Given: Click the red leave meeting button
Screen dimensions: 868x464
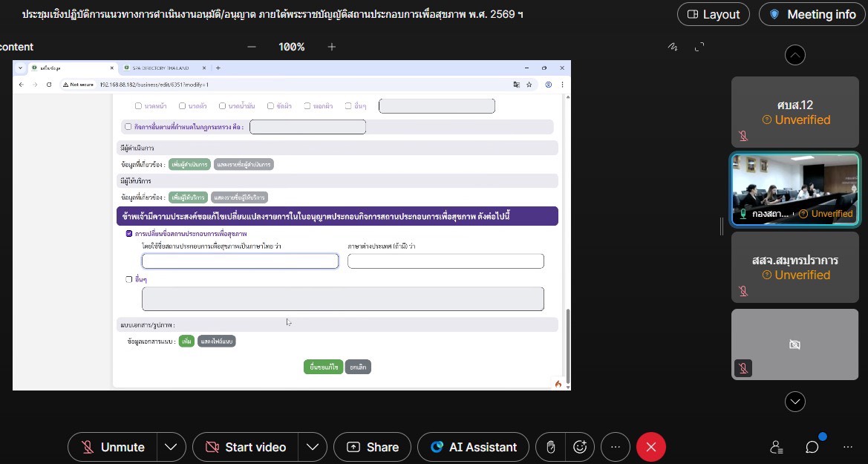Looking at the screenshot, I should (x=651, y=447).
